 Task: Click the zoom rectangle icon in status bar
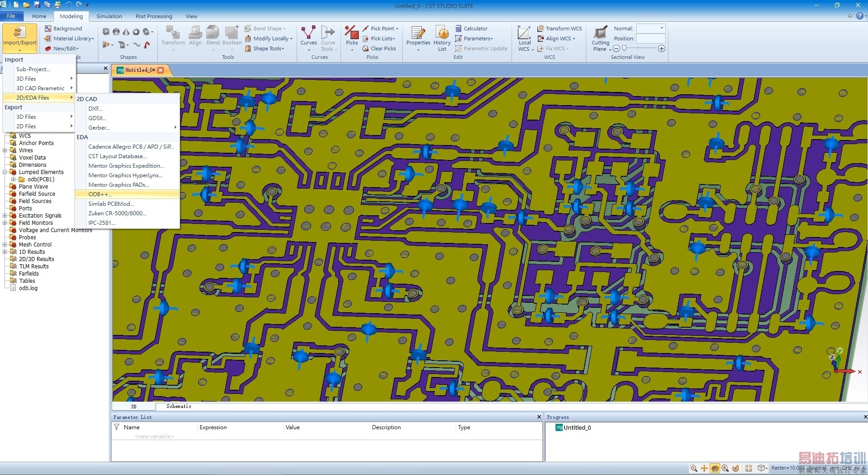tap(693, 468)
